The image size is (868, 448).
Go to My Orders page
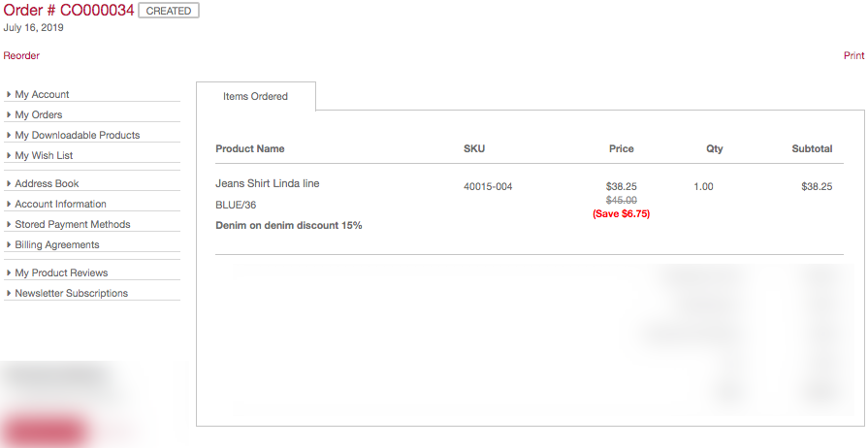click(x=39, y=115)
